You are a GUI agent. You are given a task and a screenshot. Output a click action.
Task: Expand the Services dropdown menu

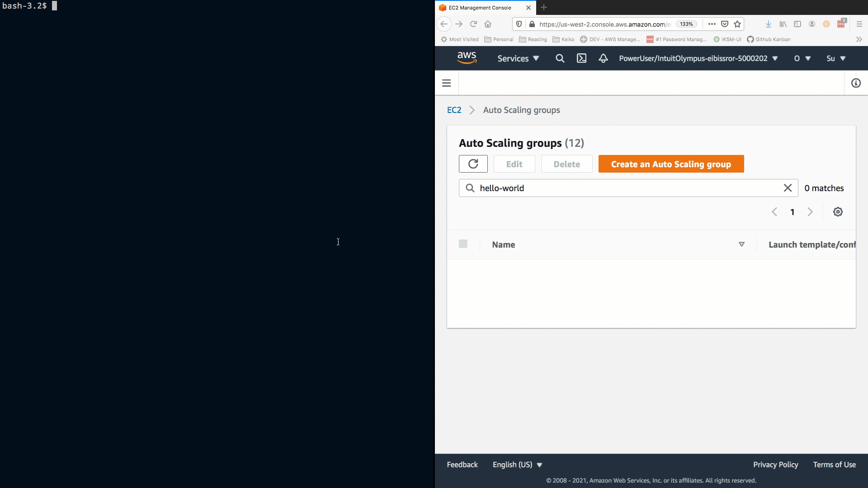tap(518, 58)
